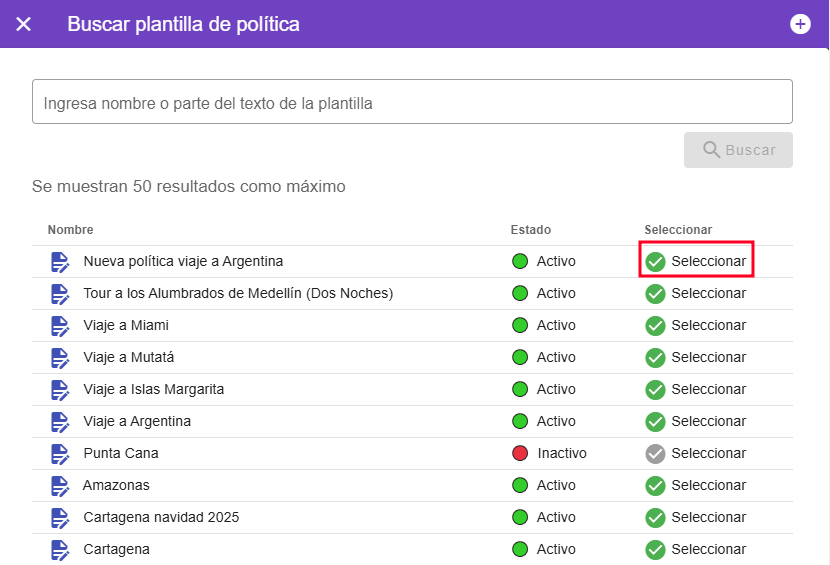The width and height of the screenshot is (830, 565).
Task: Select the Nueva política viaje a Argentina template
Action: point(696,261)
